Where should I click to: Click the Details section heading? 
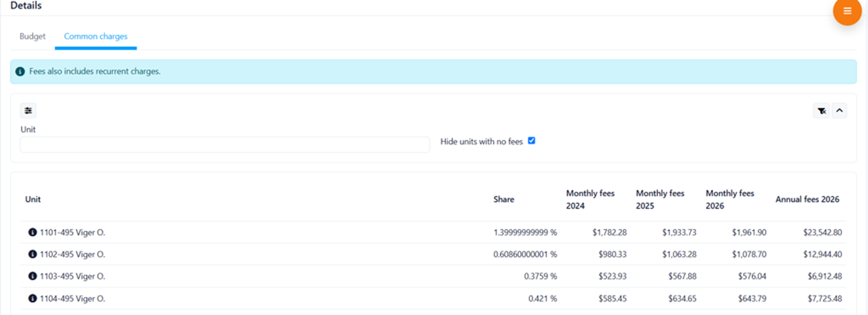pyautogui.click(x=26, y=6)
